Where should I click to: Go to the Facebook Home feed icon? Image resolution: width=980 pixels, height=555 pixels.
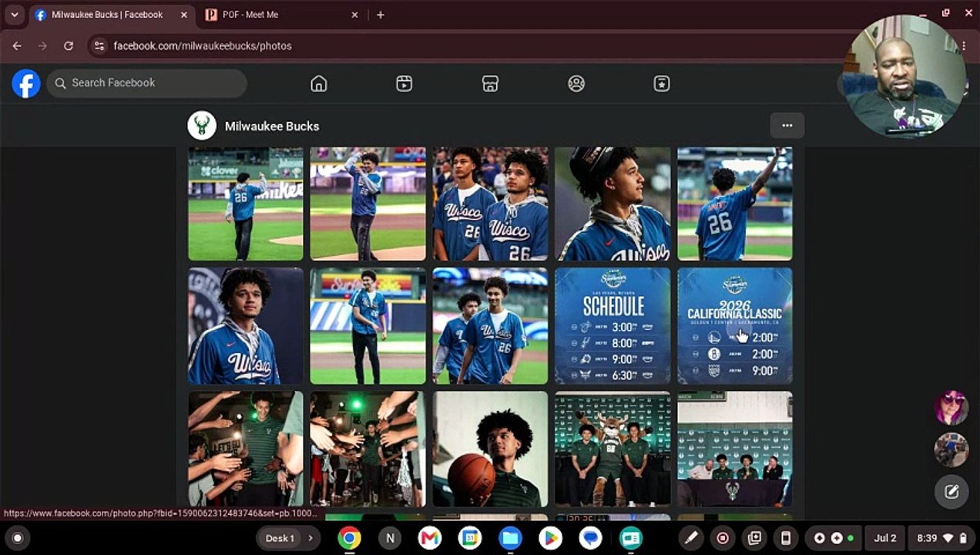tap(319, 84)
